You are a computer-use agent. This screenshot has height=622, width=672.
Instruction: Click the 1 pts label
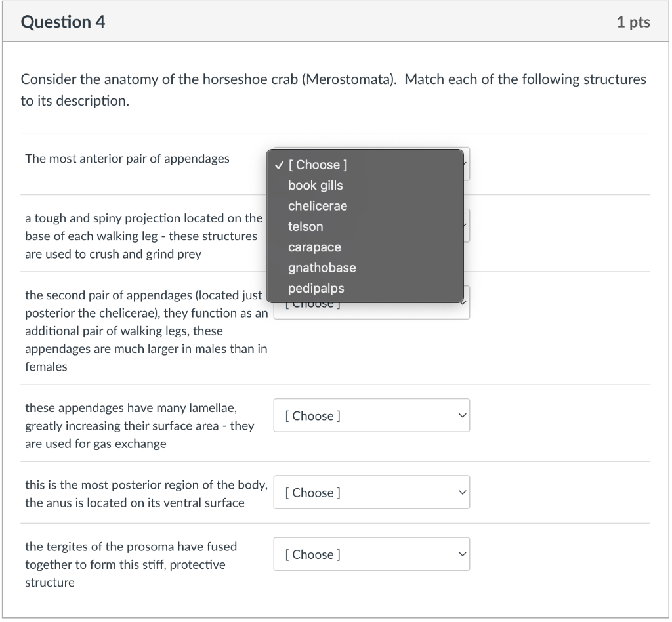633,22
